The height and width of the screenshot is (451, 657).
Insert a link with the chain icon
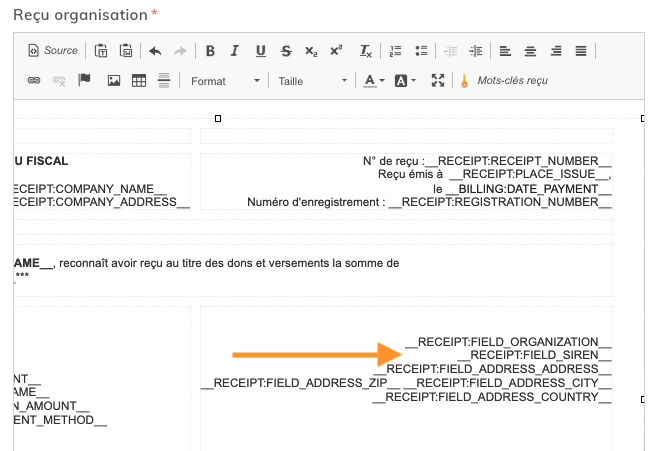(x=34, y=81)
